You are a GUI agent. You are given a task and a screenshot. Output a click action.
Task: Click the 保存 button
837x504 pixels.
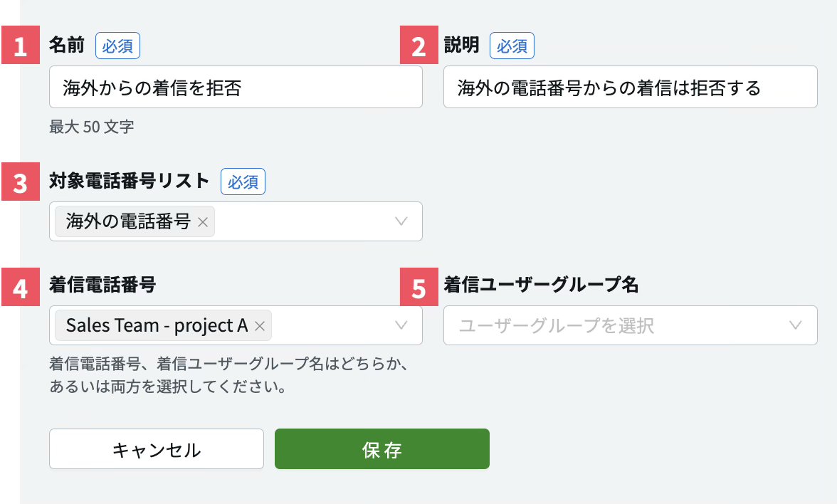pos(382,449)
